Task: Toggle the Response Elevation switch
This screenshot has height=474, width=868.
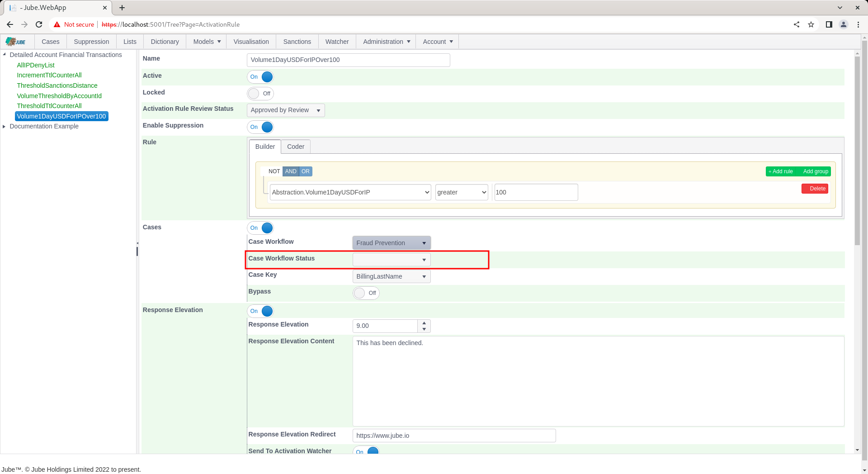Action: (260, 311)
